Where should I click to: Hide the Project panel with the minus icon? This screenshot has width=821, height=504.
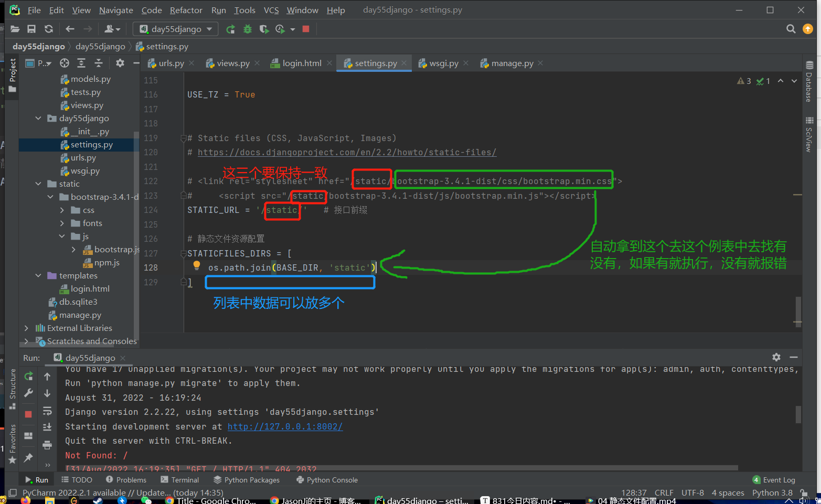[x=136, y=63]
